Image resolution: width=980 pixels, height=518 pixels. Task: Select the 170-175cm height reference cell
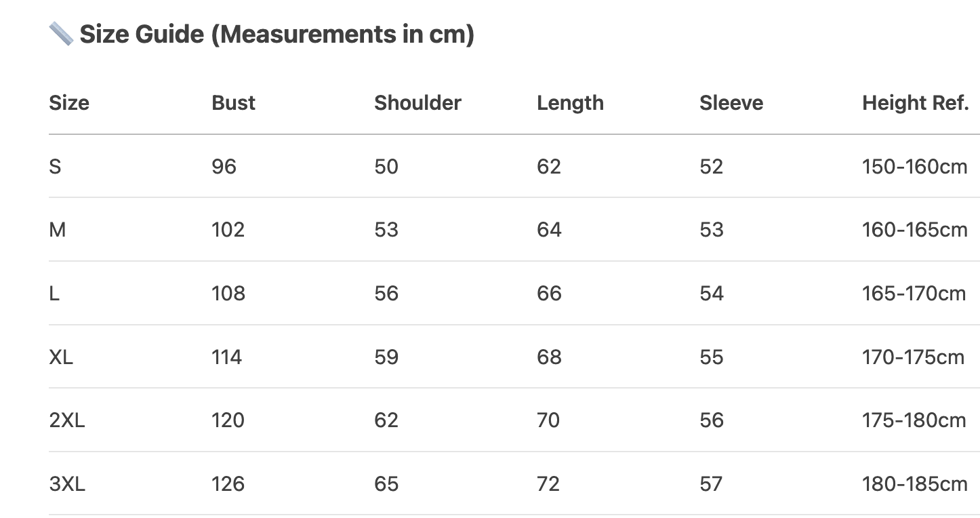click(913, 357)
